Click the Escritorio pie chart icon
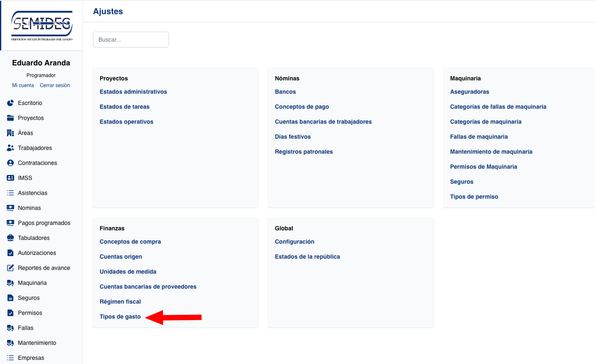The image size is (595, 364). 10,103
